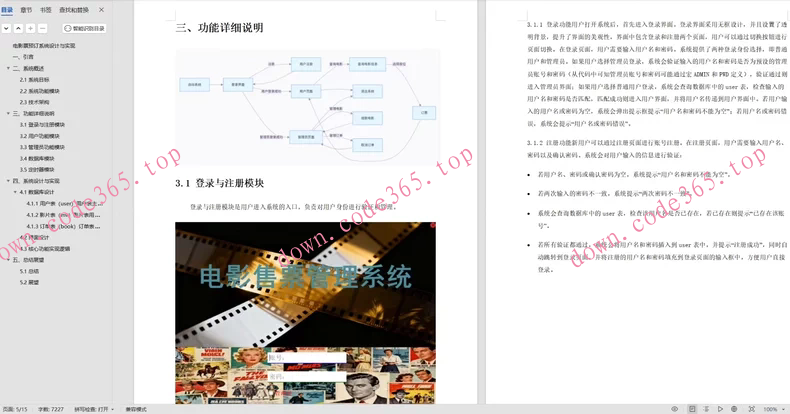Select outline entry 二、系统概述
Screen dimensions: 790x414
[28, 68]
